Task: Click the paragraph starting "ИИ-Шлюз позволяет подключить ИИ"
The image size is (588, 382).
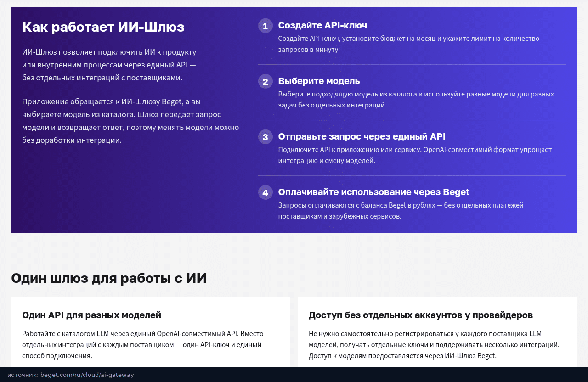Action: pyautogui.click(x=109, y=65)
